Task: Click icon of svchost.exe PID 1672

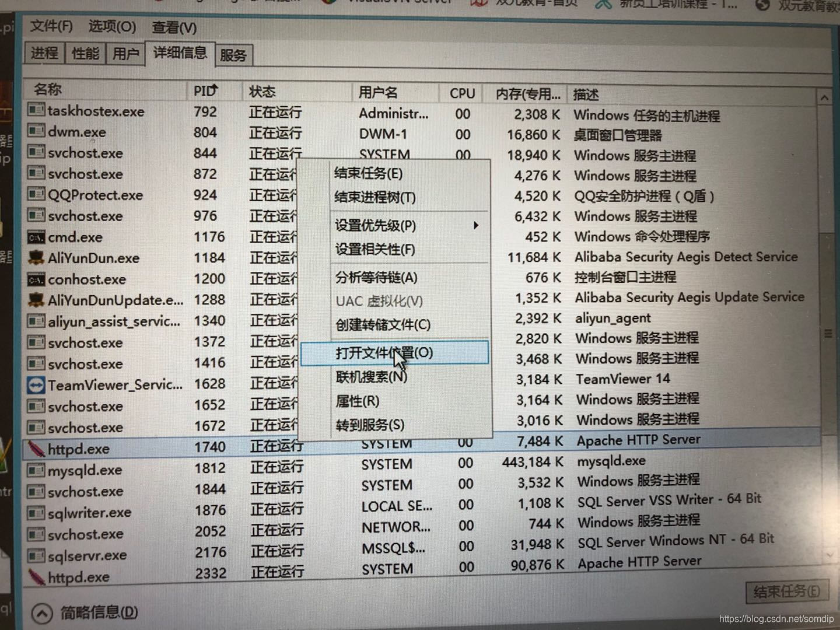Action: tap(36, 427)
